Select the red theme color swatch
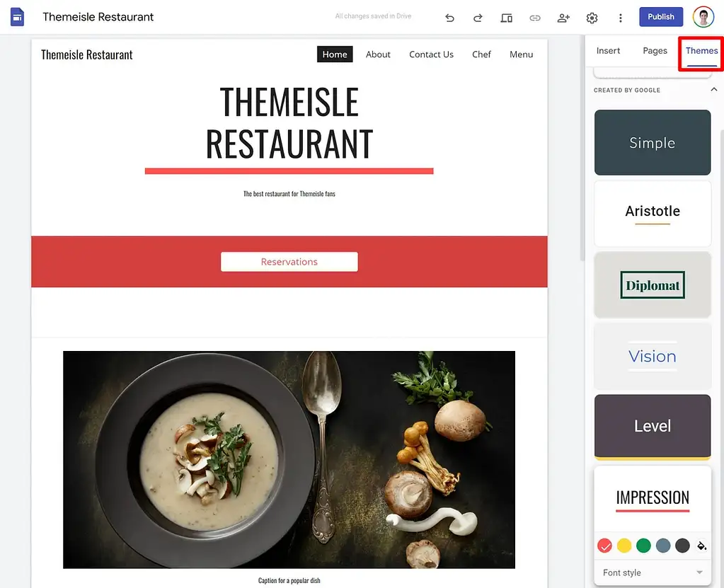Screen dimensions: 724x588 pos(604,546)
